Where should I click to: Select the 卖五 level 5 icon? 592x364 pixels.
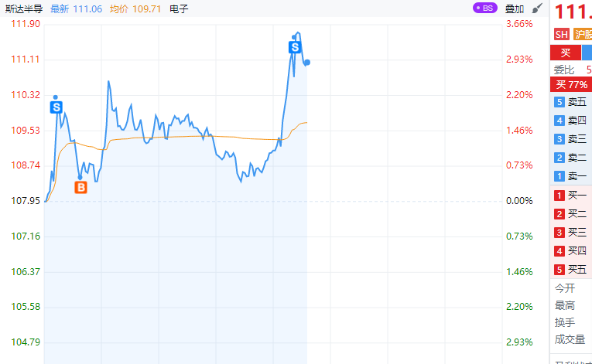pos(559,102)
